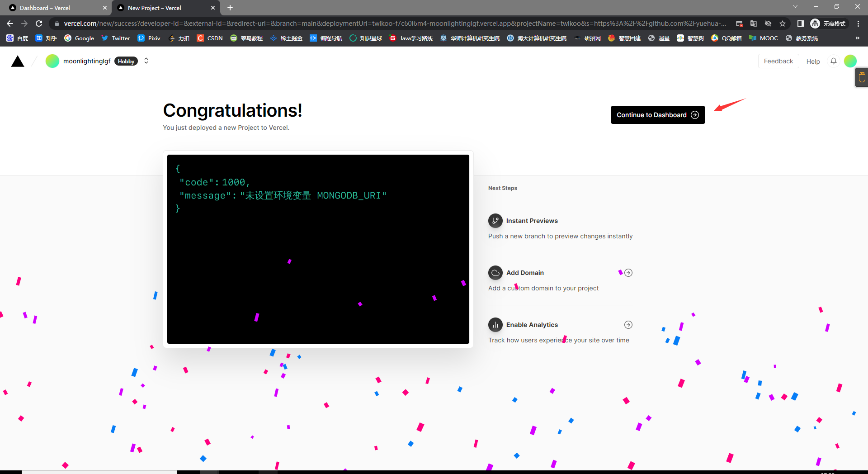Open user avatar menu at top right
The image size is (868, 474).
click(x=850, y=61)
